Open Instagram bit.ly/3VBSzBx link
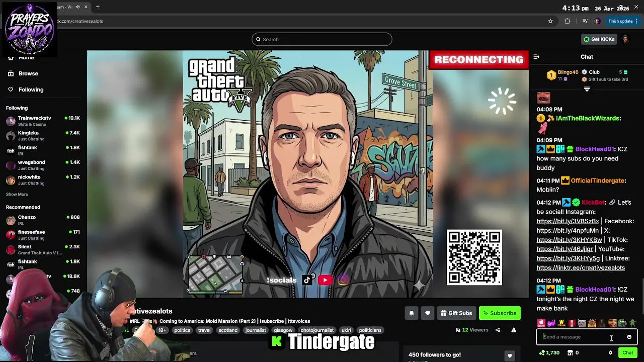Screen dimensions: 644x362 click(x=568, y=221)
